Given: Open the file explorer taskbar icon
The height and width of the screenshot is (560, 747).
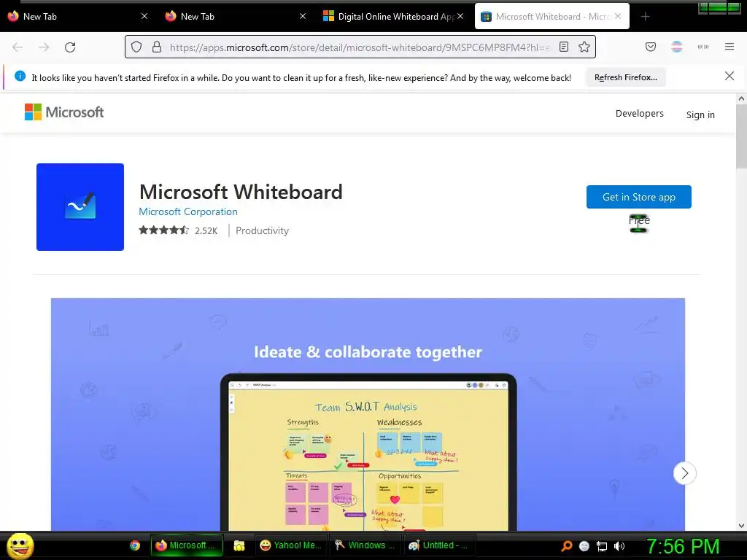Looking at the screenshot, I should pos(239,545).
